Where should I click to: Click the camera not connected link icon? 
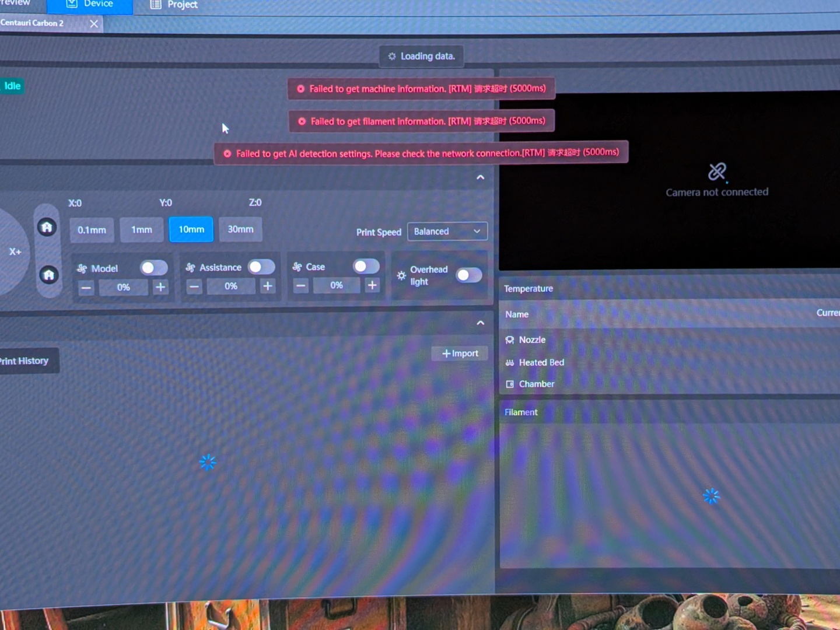pyautogui.click(x=717, y=171)
